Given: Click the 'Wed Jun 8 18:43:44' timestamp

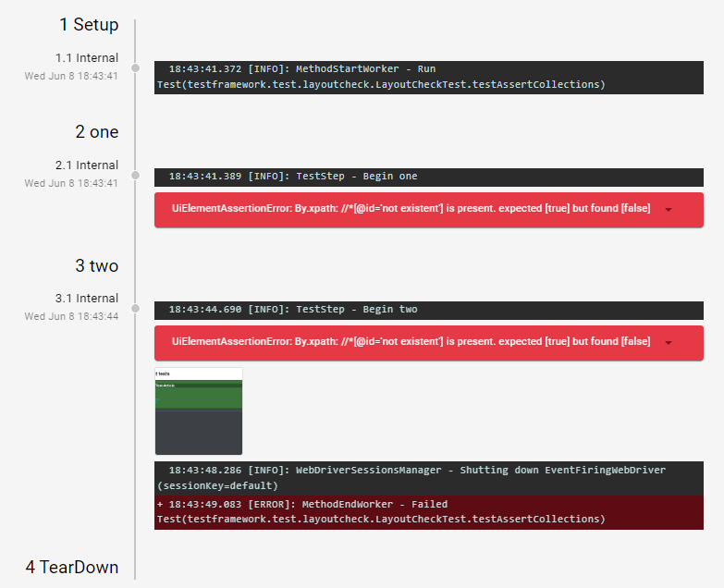Looking at the screenshot, I should 71,316.
